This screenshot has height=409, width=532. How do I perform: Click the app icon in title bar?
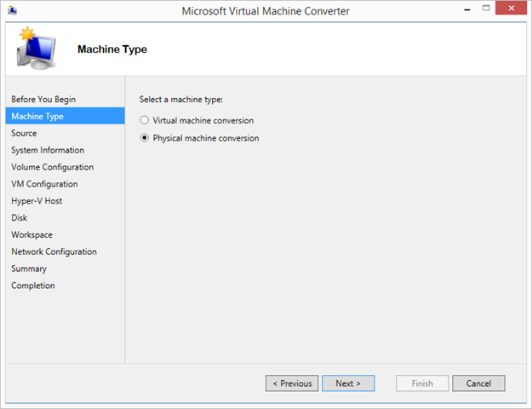click(x=12, y=10)
